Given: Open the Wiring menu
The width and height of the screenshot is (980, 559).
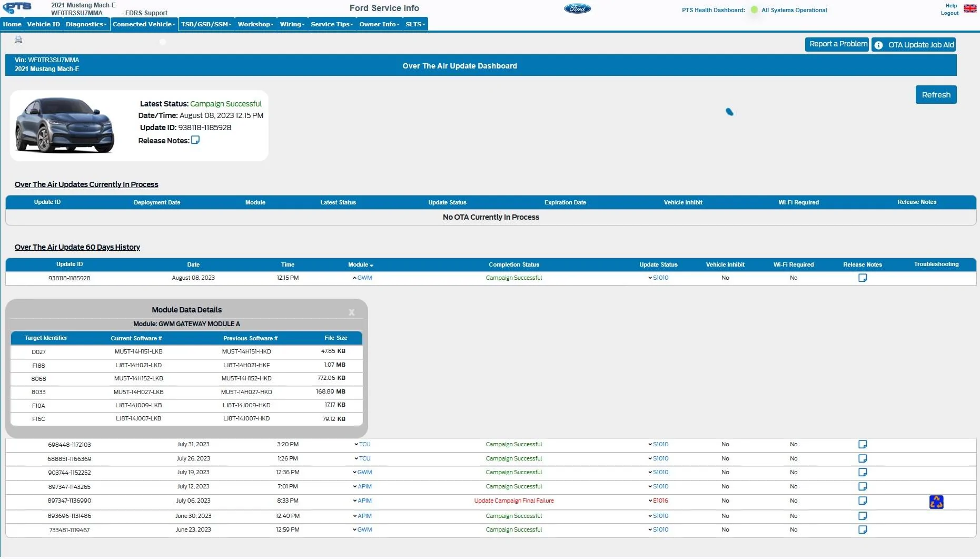Looking at the screenshot, I should pyautogui.click(x=292, y=24).
